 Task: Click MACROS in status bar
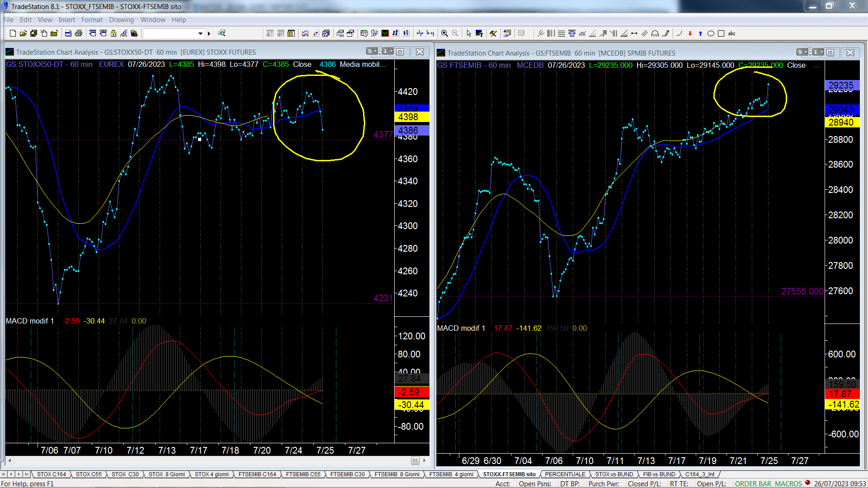pos(788,484)
